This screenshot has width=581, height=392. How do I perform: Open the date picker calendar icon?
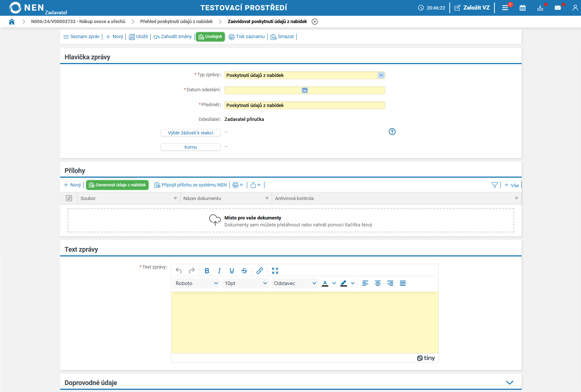pos(305,90)
